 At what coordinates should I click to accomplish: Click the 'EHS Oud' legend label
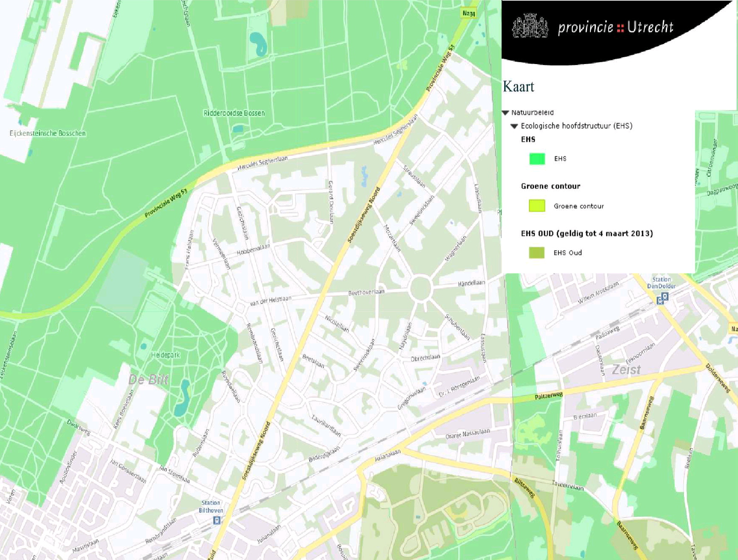pos(567,253)
